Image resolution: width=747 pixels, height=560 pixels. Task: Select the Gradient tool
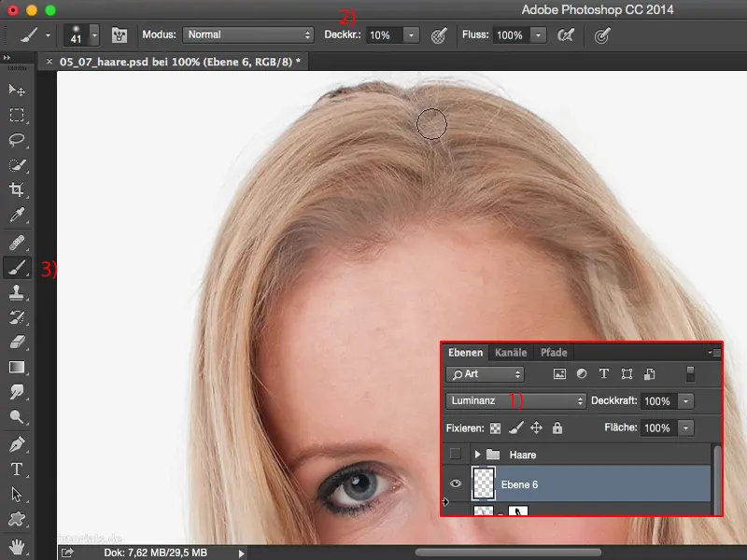pos(17,367)
